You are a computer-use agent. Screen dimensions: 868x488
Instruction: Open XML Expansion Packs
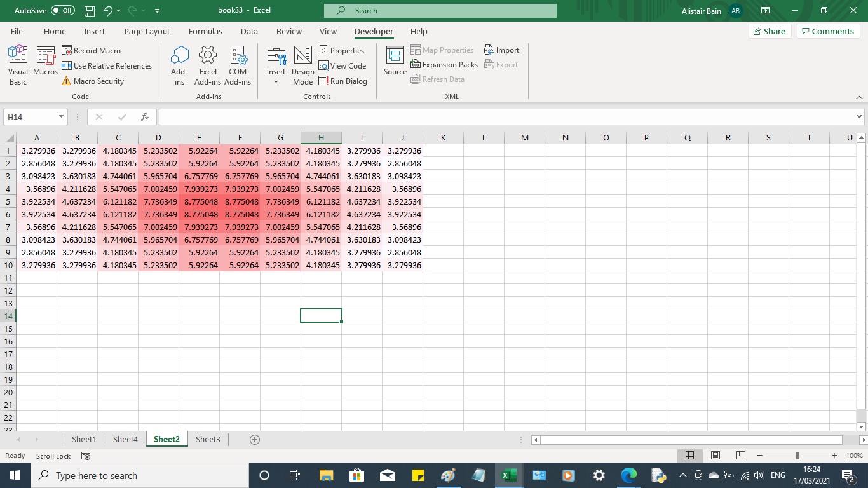click(x=444, y=64)
